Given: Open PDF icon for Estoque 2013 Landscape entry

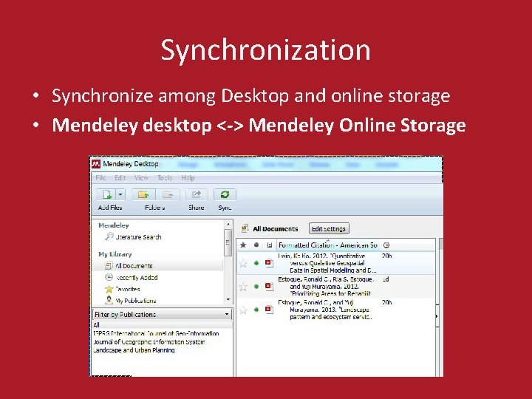Looking at the screenshot, I should [269, 310].
